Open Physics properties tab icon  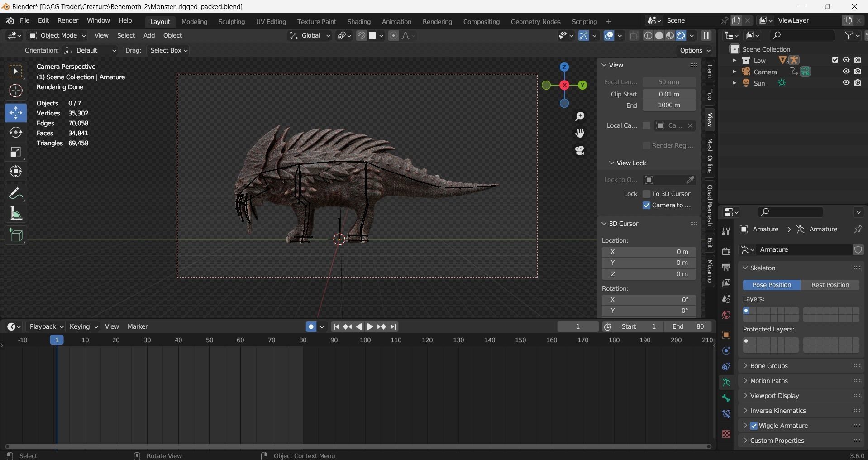pyautogui.click(x=726, y=351)
